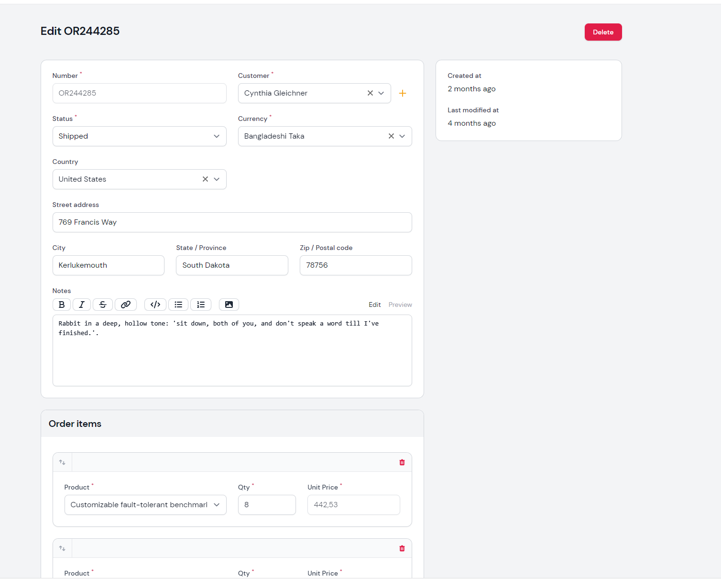Expand the Currency dropdown
Image resolution: width=721 pixels, height=588 pixels.
point(402,136)
